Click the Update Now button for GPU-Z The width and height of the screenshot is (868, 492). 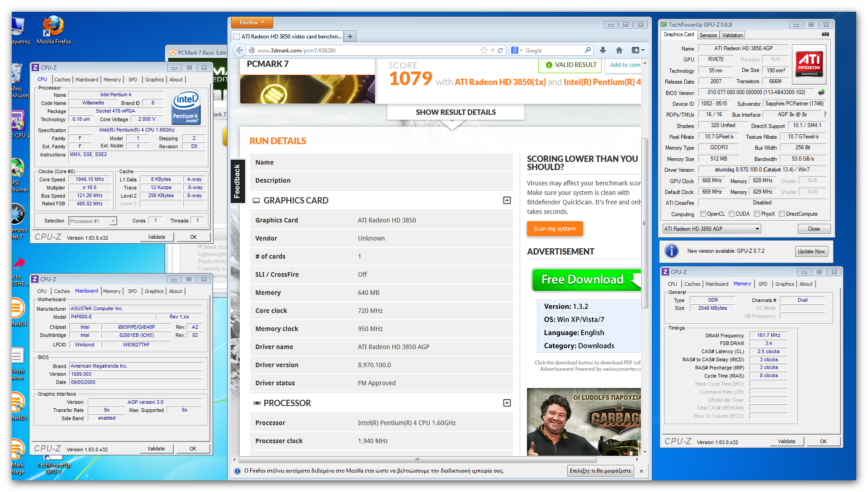click(x=811, y=251)
